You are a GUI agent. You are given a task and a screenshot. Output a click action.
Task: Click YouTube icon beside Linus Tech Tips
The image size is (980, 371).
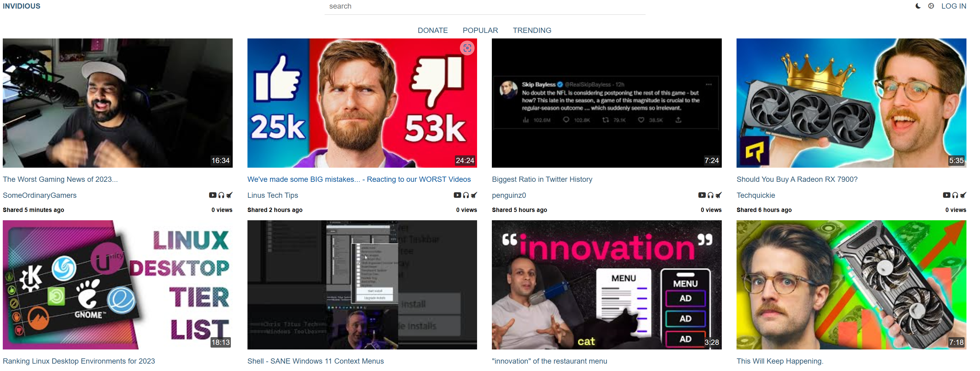[x=457, y=195]
